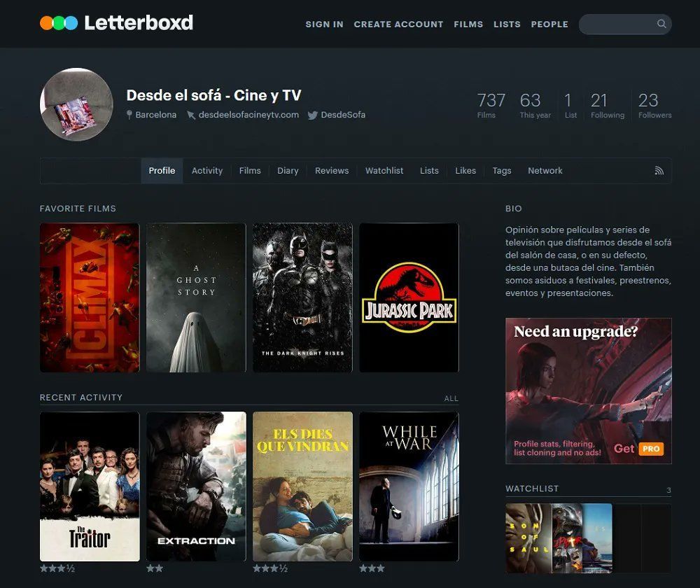Subscribe using the RSS feed icon
Screen dimensions: 700x588
point(659,170)
